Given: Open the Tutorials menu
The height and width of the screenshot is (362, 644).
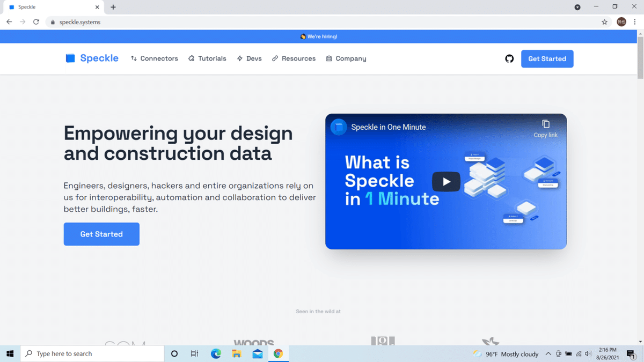Looking at the screenshot, I should tap(207, 58).
